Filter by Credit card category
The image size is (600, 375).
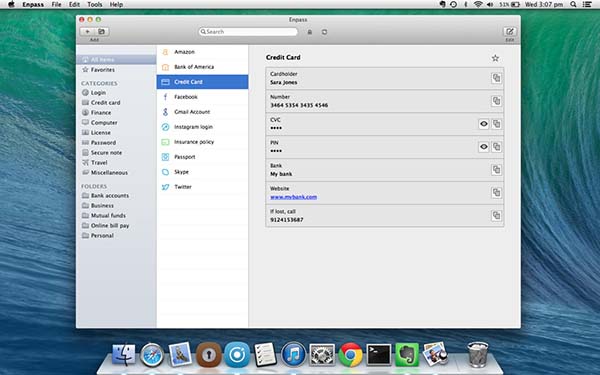(x=116, y=103)
